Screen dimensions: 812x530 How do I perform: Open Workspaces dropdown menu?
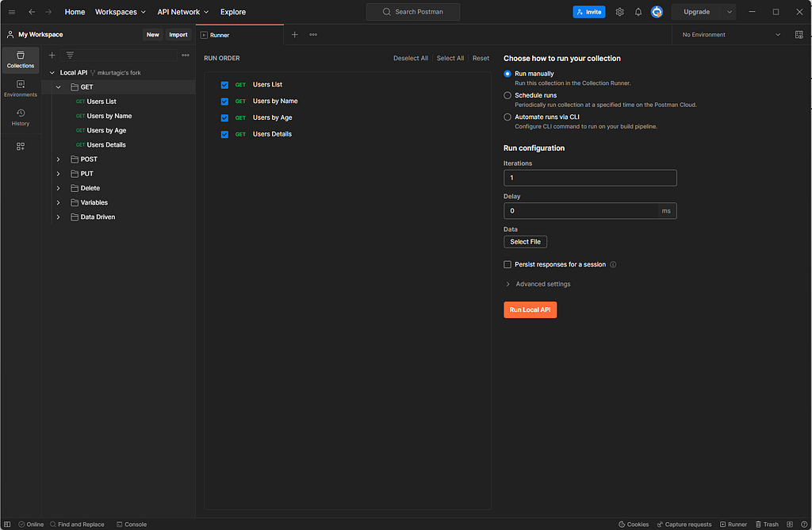[x=121, y=12]
